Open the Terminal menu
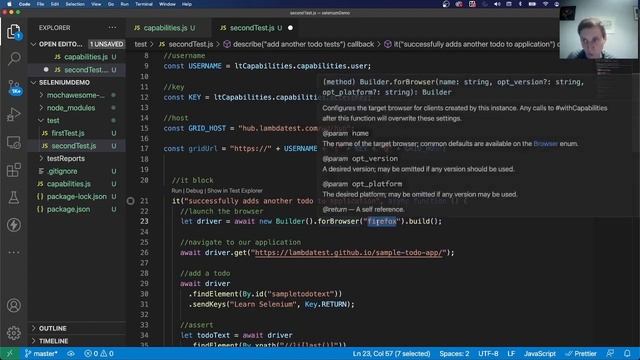 pos(144,4)
